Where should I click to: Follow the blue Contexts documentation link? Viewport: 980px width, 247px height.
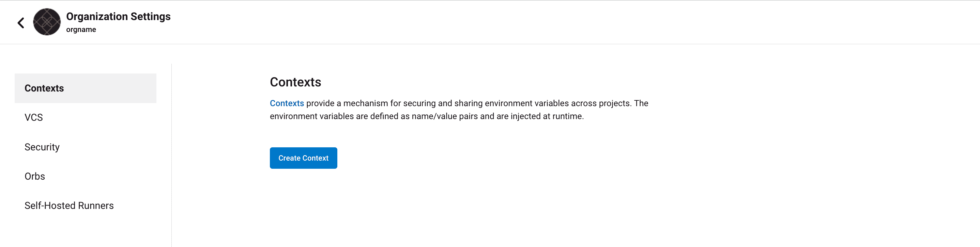[287, 103]
